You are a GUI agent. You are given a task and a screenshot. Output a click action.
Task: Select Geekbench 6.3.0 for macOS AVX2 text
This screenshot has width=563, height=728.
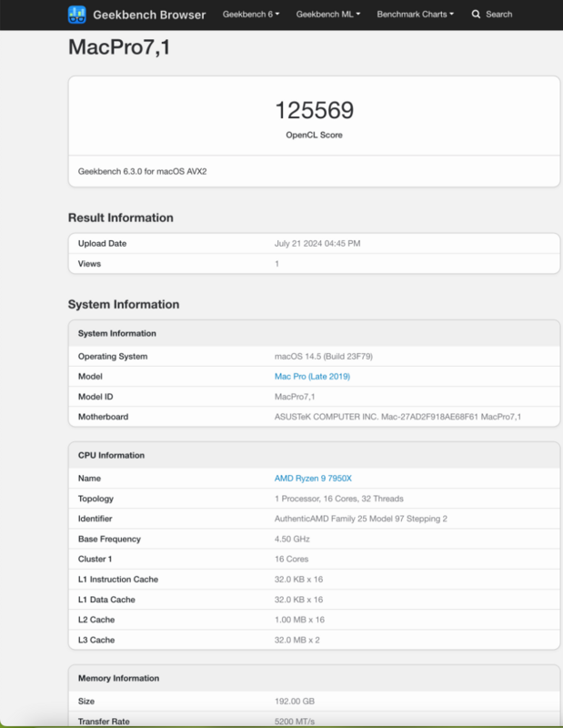click(x=143, y=171)
